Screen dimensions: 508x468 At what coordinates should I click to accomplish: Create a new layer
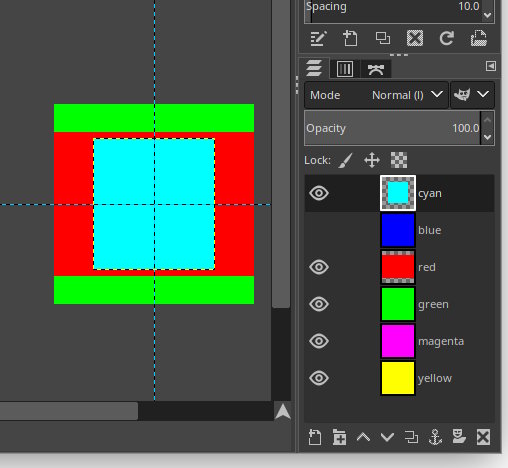point(315,437)
